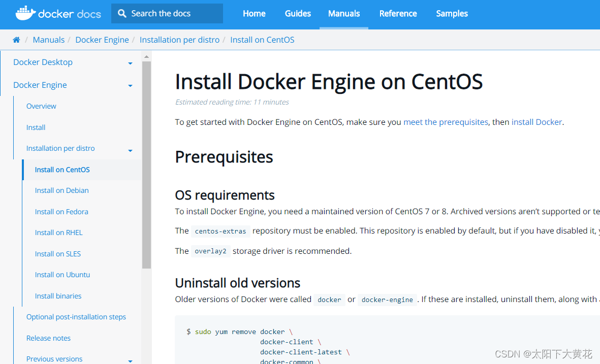Click Install on CentOS breadcrumb
This screenshot has height=364, width=600.
(x=262, y=40)
